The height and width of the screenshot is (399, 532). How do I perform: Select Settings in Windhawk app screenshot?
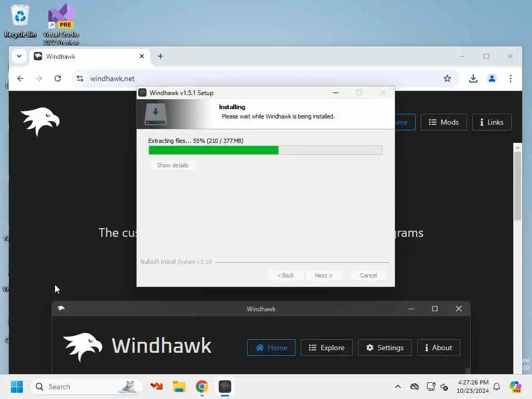[x=385, y=348]
